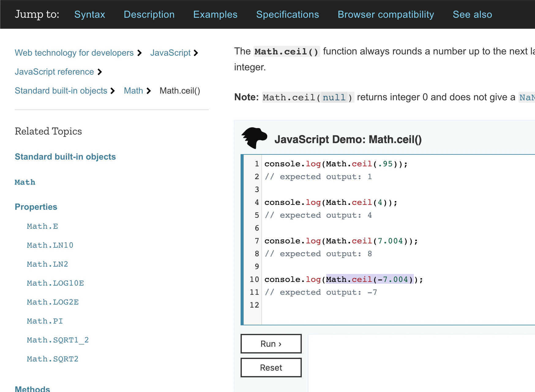Jump to Browser compatibility section
535x392 pixels.
pyautogui.click(x=386, y=14)
